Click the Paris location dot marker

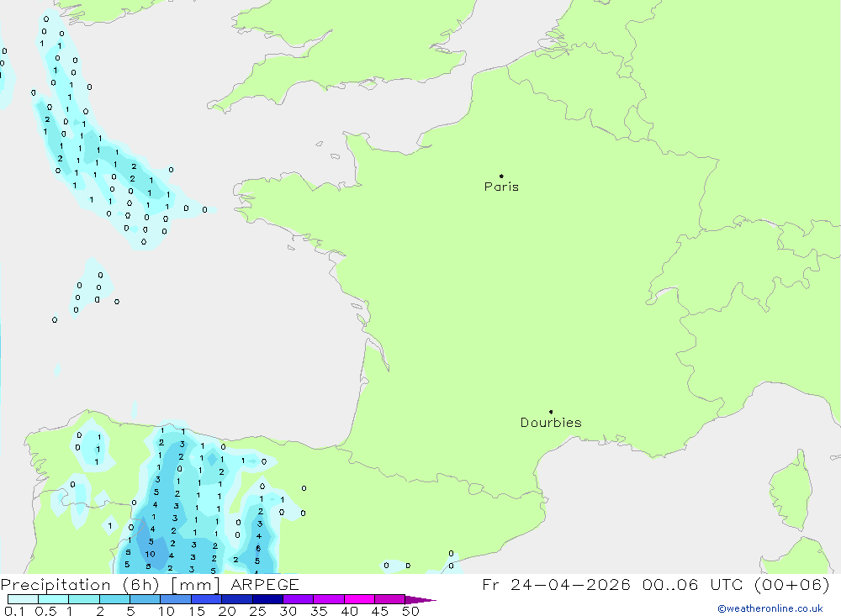tap(501, 176)
